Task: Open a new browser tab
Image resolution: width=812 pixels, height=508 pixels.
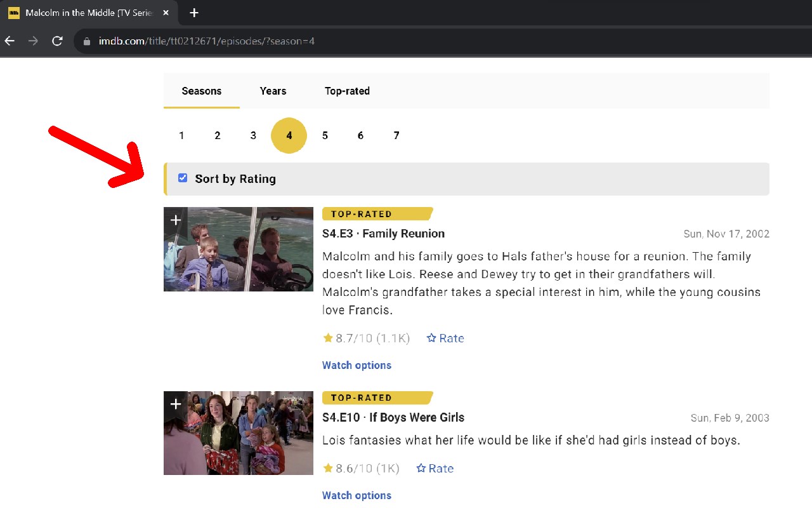Action: (x=194, y=13)
